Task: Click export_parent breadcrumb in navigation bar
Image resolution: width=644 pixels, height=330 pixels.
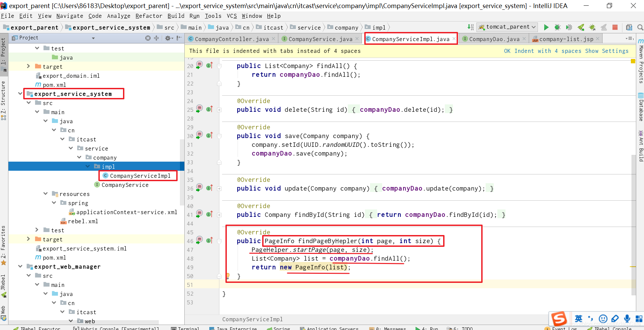Action: coord(31,28)
